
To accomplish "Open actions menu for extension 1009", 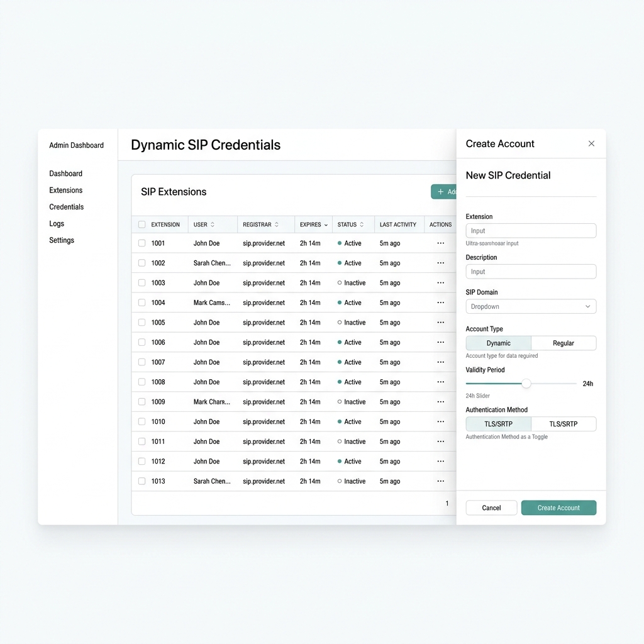I will (x=440, y=402).
